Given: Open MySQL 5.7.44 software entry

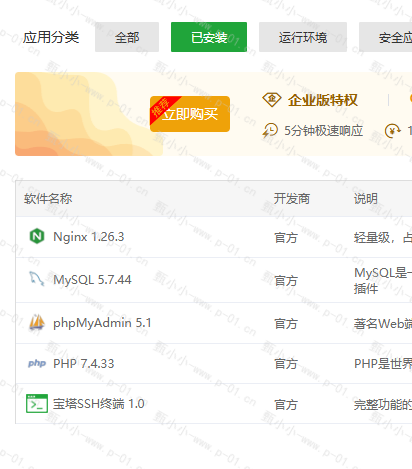Looking at the screenshot, I should point(92,280).
